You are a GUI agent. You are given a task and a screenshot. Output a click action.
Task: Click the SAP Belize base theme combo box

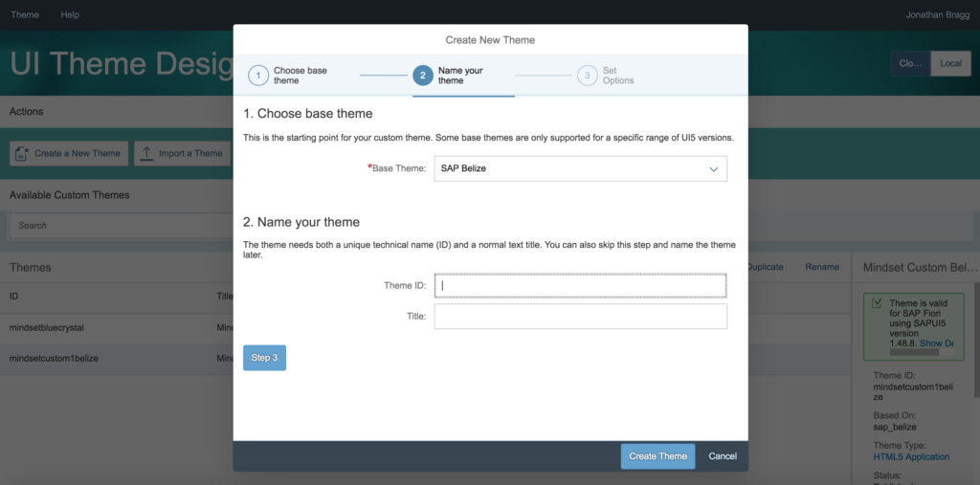[x=581, y=168]
